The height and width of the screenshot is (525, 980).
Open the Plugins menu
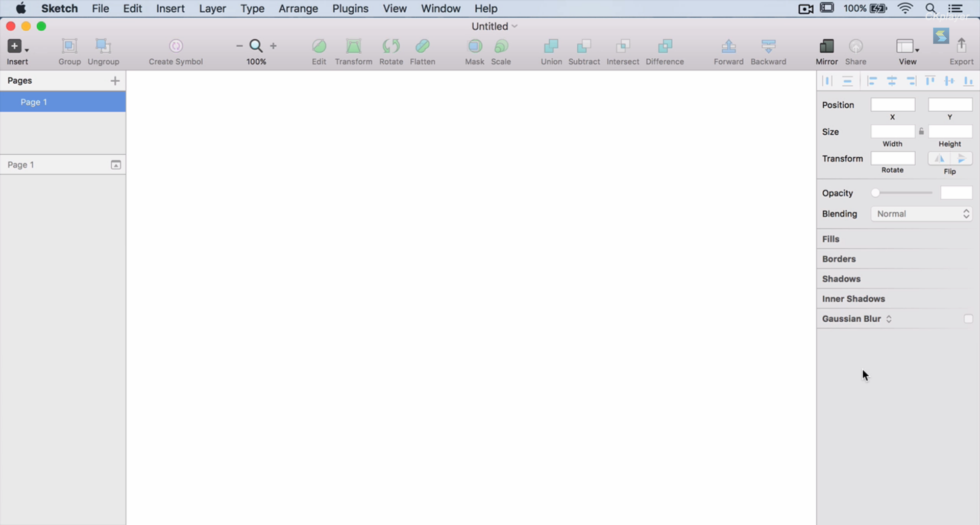point(350,9)
